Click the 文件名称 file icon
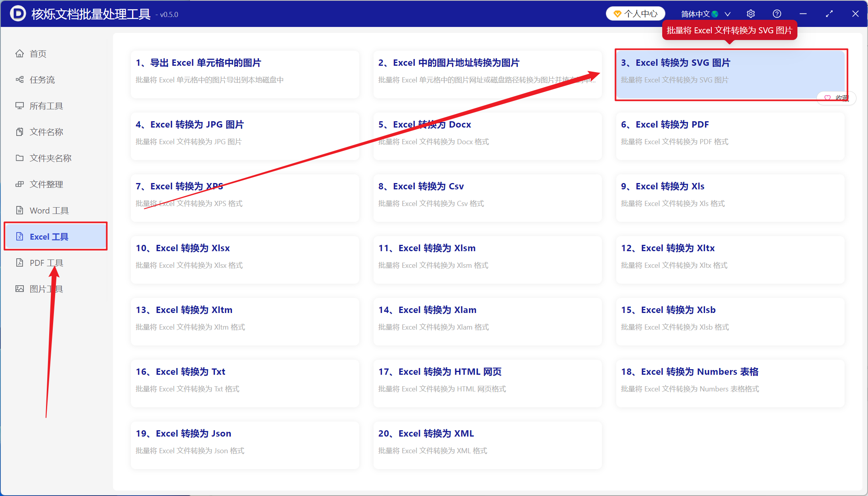Viewport: 868px width, 496px height. pyautogui.click(x=19, y=132)
